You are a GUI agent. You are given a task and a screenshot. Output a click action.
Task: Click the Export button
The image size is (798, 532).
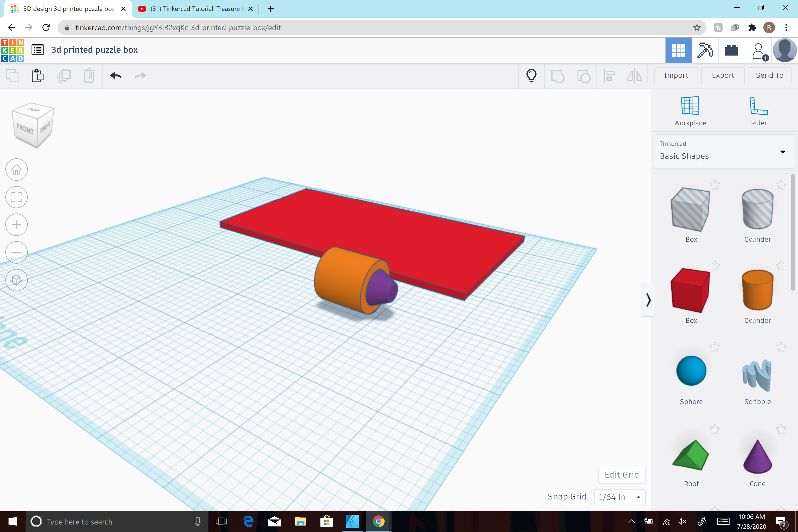pos(723,75)
